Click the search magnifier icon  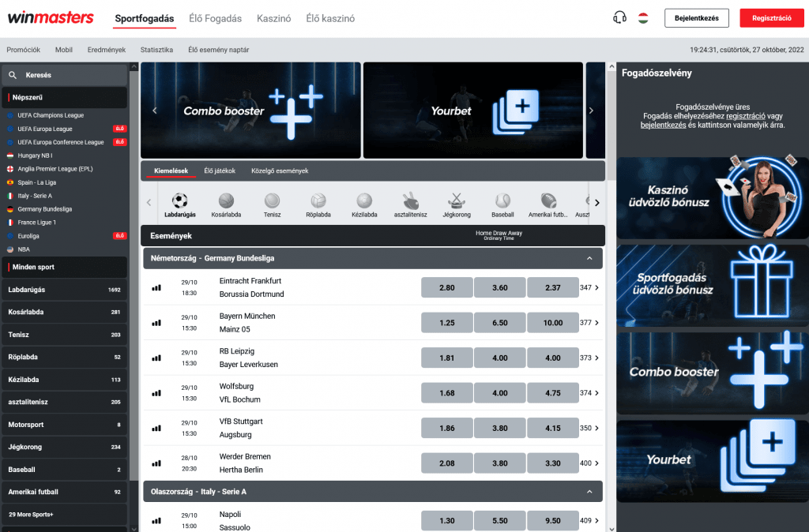pos(13,75)
